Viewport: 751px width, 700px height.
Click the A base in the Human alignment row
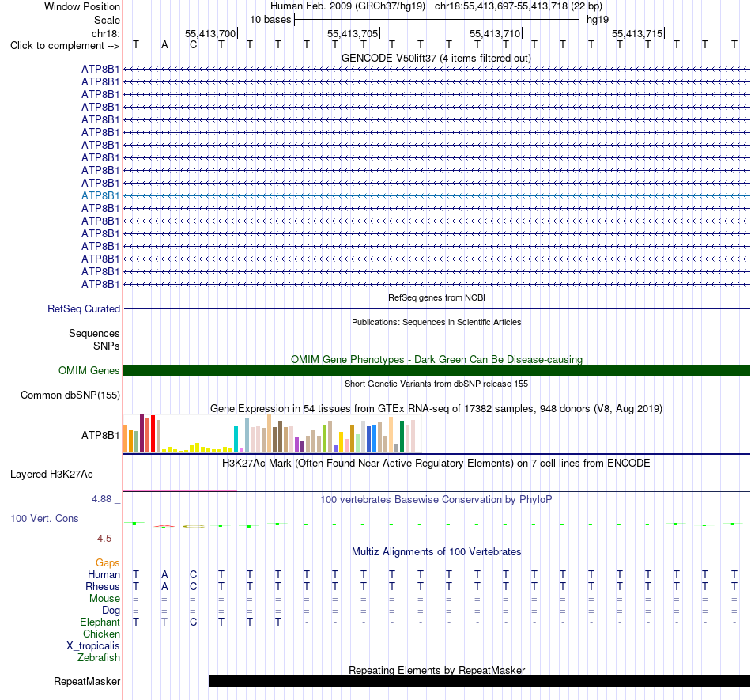[x=164, y=574]
